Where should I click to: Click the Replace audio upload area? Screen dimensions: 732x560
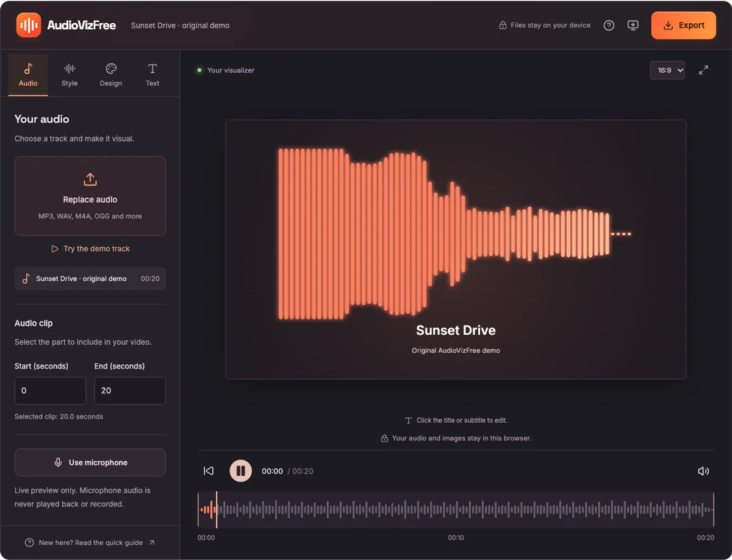[90, 196]
